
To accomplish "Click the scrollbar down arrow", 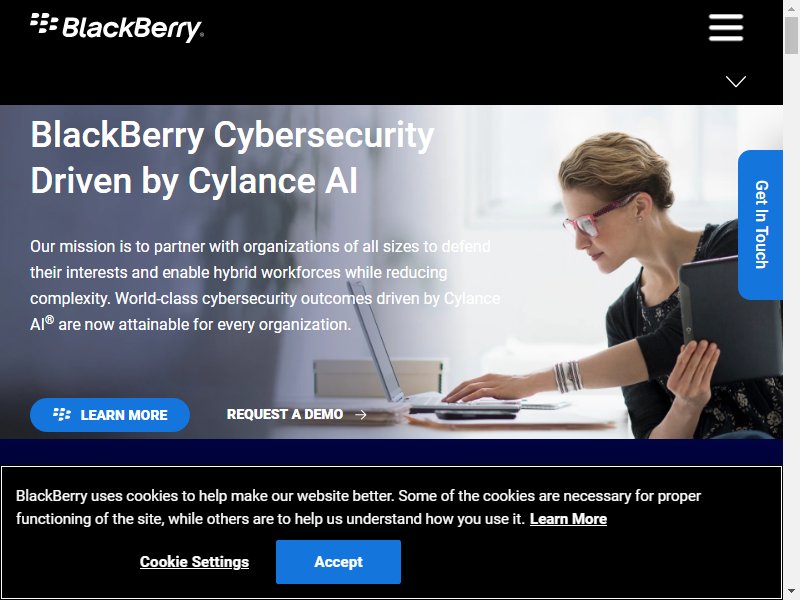I will [791, 592].
